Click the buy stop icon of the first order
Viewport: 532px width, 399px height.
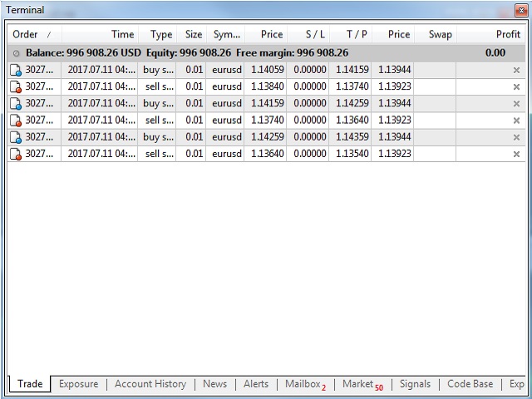pos(16,70)
